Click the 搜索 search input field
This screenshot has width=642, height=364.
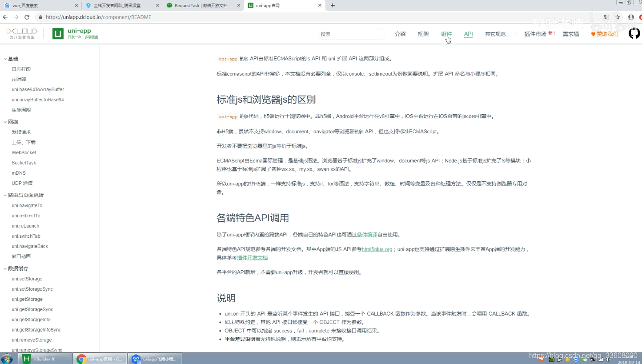pyautogui.click(x=352, y=34)
